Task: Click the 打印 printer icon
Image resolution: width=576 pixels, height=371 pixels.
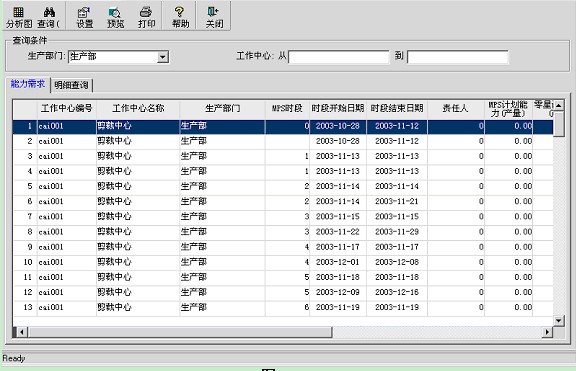Action: [146, 12]
